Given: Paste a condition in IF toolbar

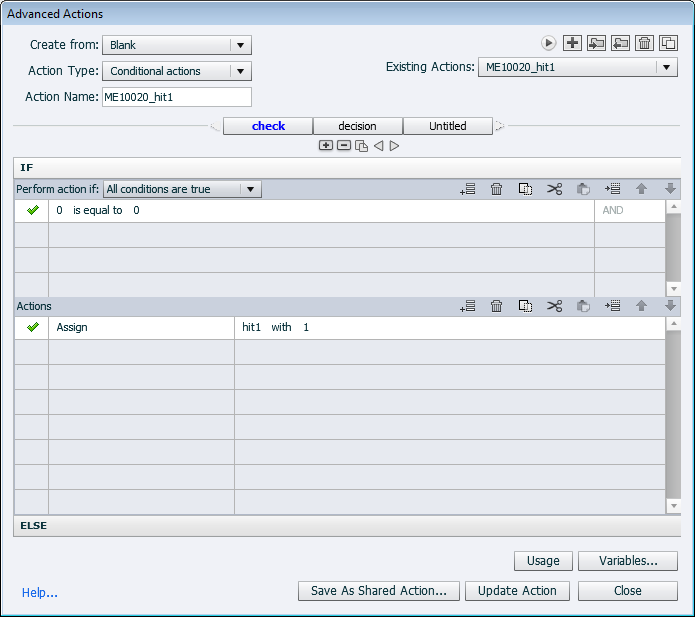Looking at the screenshot, I should coord(583,189).
